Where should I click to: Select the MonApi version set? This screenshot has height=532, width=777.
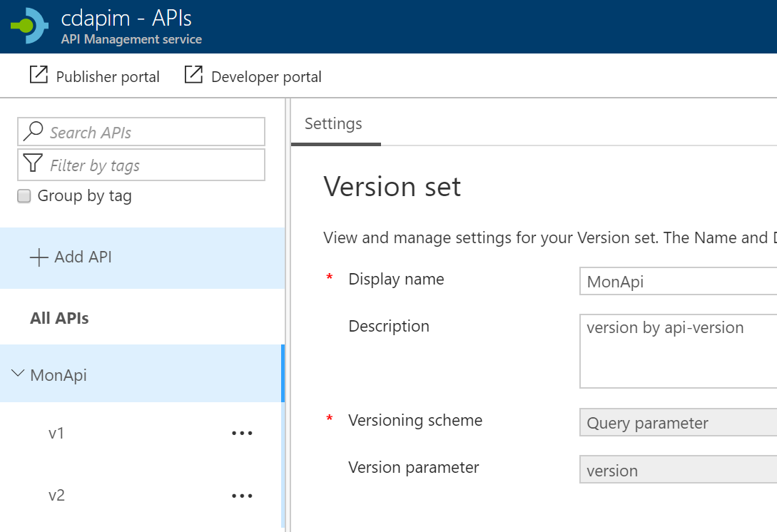tap(142, 374)
